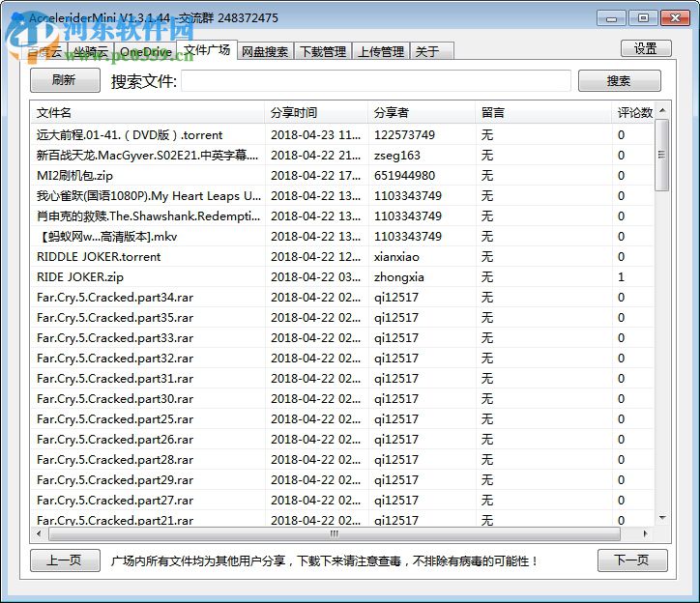Sort by 分享时间 column header
Image resolution: width=700 pixels, height=603 pixels.
click(316, 112)
